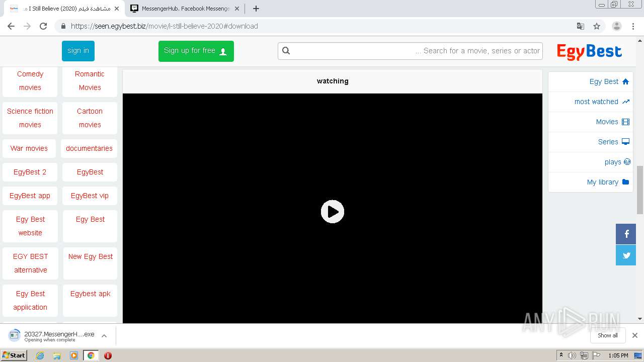Play the video in the watching panel

333,212
